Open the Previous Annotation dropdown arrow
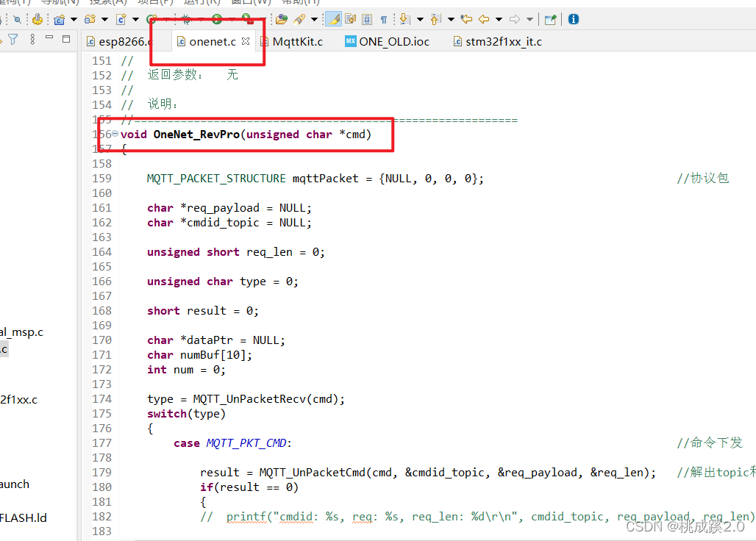This screenshot has width=756, height=541. click(452, 19)
